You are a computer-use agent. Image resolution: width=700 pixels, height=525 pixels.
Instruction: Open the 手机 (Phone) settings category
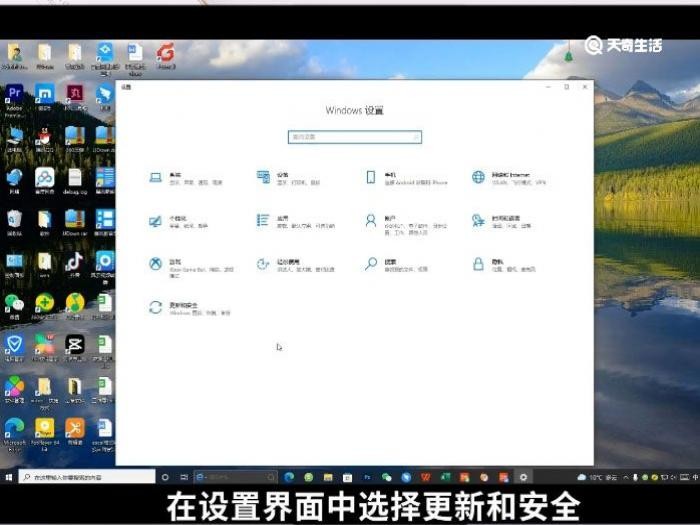[406, 178]
